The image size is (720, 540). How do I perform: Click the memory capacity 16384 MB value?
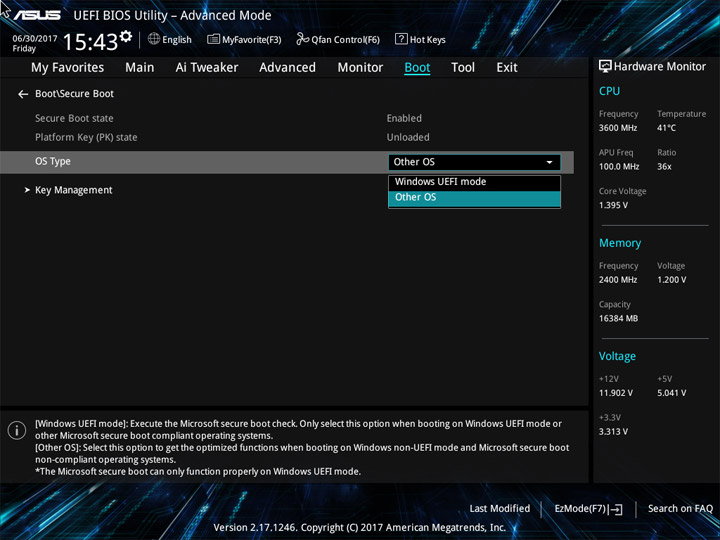(619, 318)
